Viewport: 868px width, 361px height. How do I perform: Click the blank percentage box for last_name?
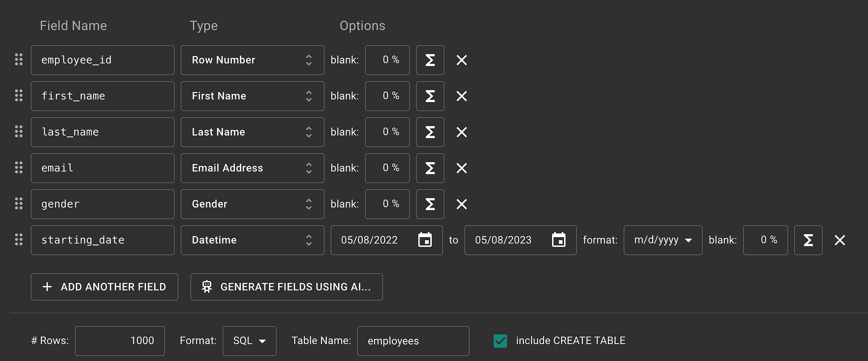tap(388, 132)
